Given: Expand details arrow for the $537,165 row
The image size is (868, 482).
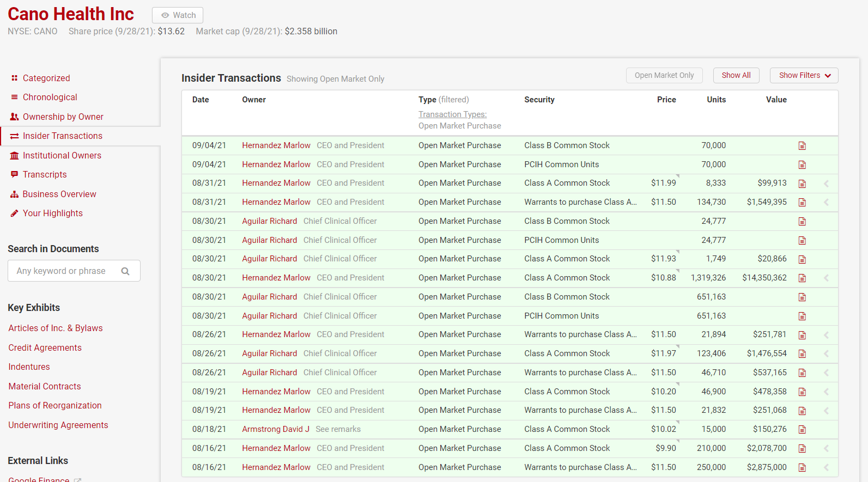Looking at the screenshot, I should (x=826, y=373).
